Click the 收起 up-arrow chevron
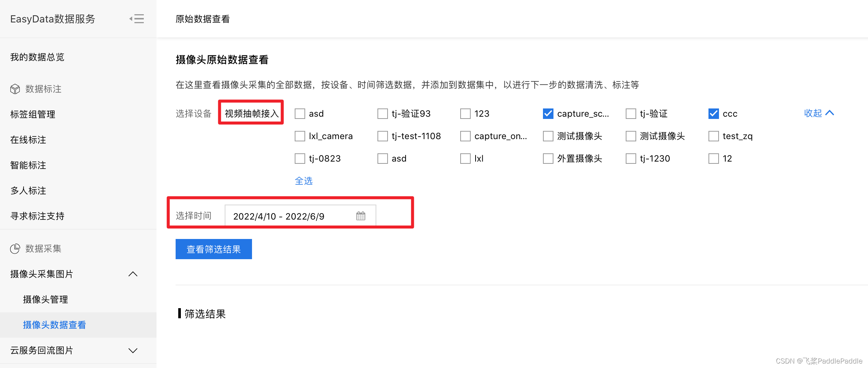Viewport: 868px width, 368px height. pos(830,113)
